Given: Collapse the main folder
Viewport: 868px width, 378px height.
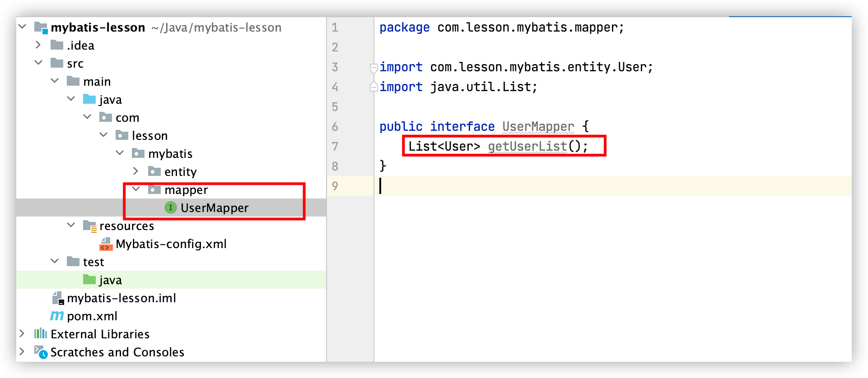Looking at the screenshot, I should coord(55,81).
